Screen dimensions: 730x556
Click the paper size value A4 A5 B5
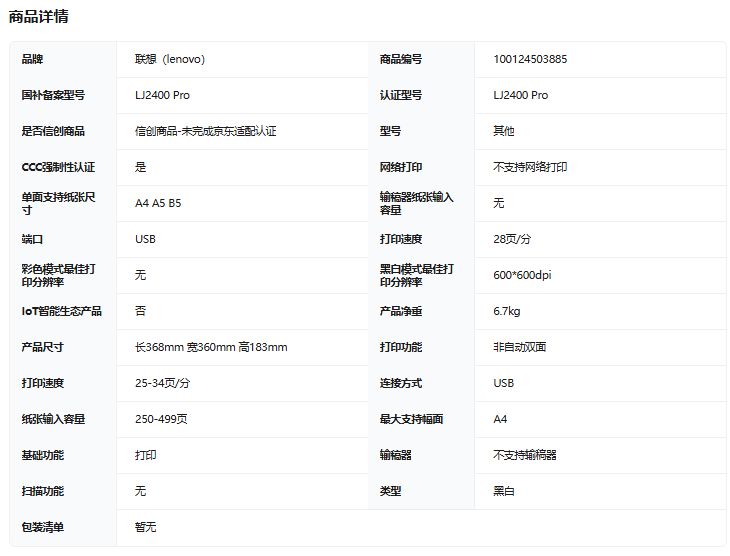point(158,203)
